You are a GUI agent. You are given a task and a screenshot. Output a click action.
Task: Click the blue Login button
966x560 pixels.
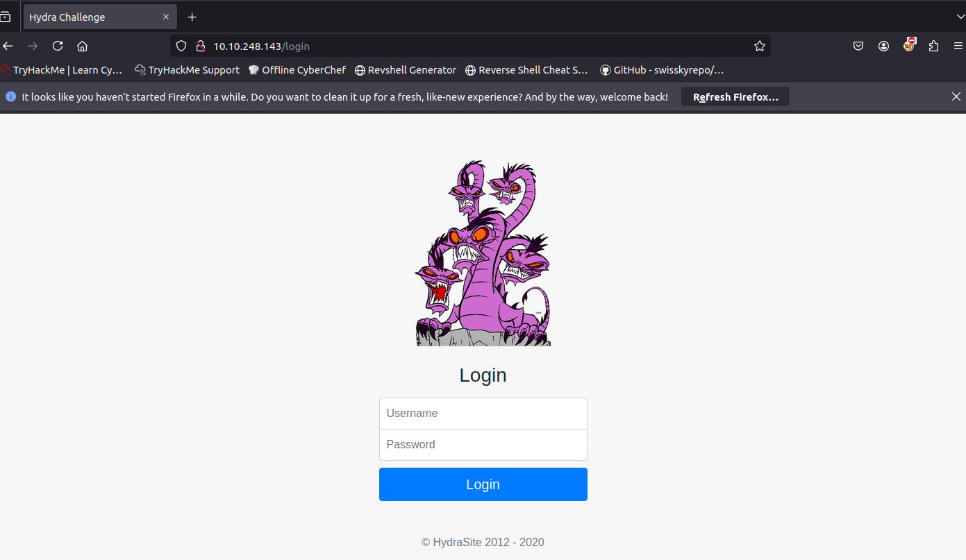pos(483,484)
